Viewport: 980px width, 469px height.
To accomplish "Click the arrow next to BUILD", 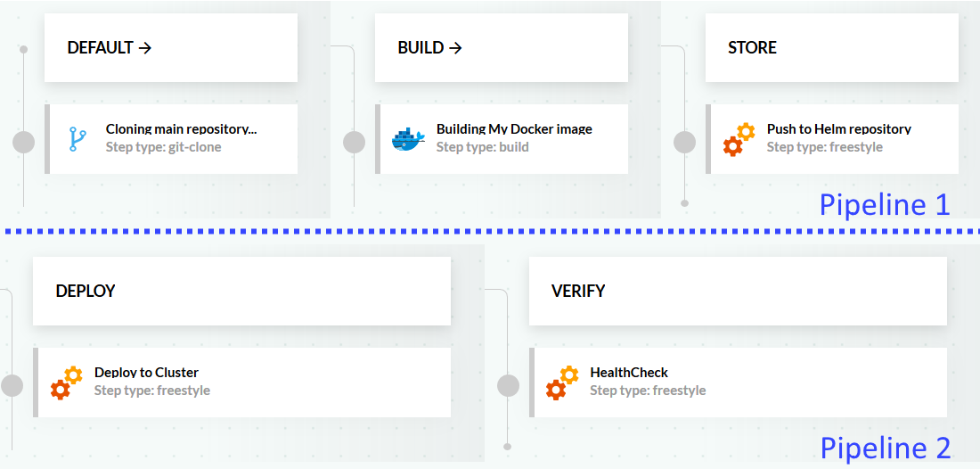I will tap(455, 48).
